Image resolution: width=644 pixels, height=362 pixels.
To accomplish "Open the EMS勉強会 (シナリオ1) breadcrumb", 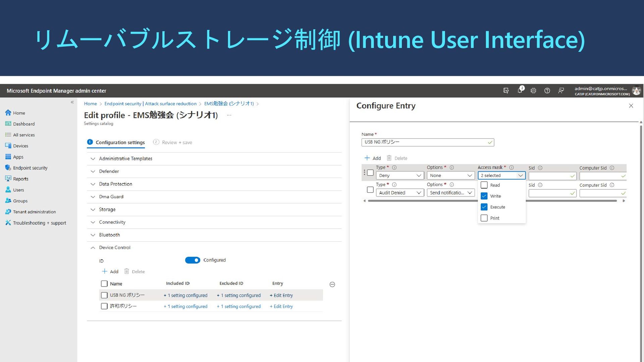I will [x=229, y=104].
